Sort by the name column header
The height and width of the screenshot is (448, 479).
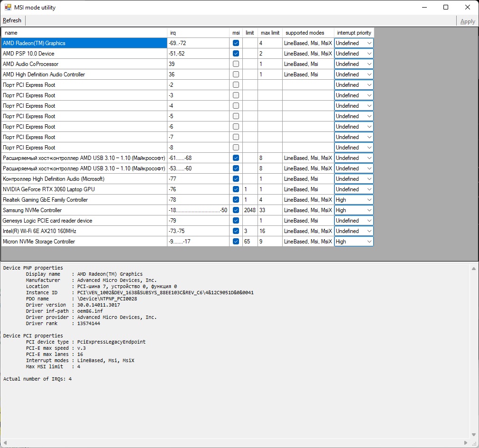(84, 33)
